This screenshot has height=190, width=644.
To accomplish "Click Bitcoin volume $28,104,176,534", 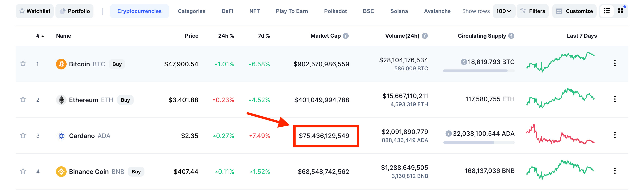I will click(403, 60).
